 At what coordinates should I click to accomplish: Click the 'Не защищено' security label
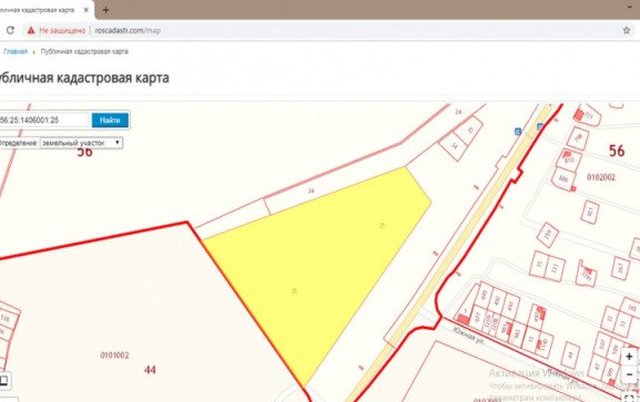[x=62, y=31]
